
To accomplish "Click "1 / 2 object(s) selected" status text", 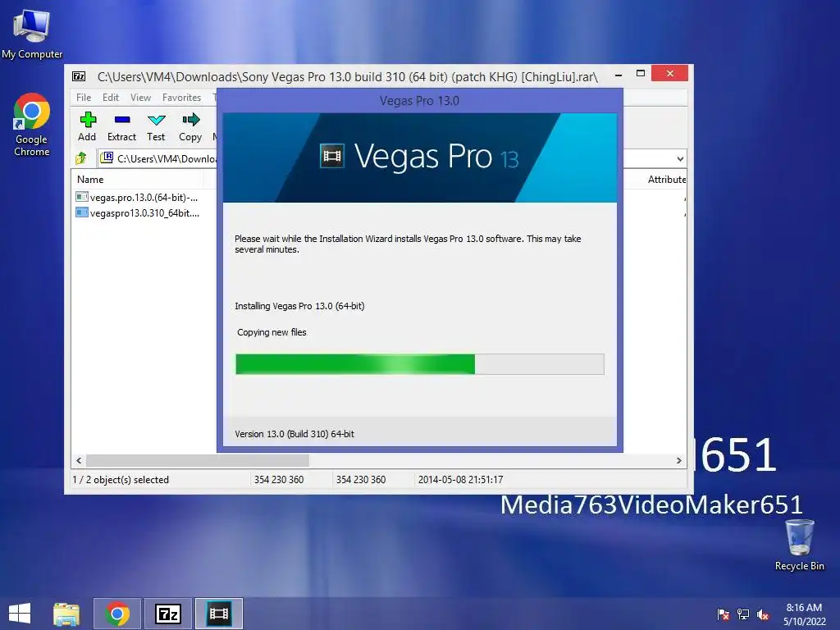I will pyautogui.click(x=121, y=479).
